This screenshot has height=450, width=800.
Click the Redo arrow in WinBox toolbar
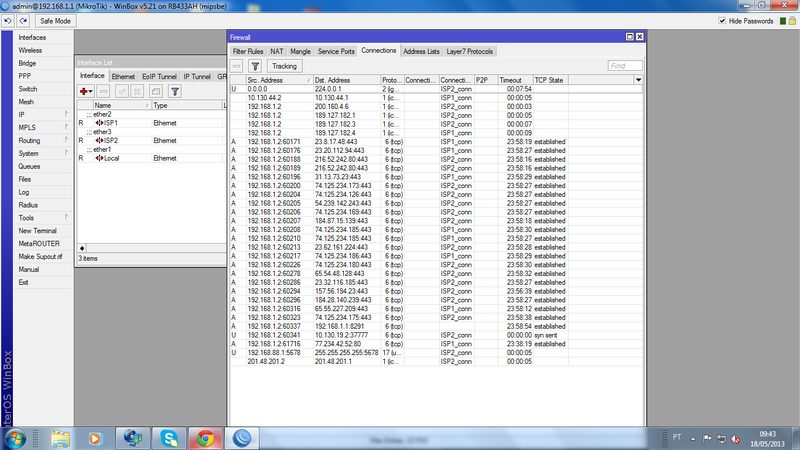click(23, 21)
